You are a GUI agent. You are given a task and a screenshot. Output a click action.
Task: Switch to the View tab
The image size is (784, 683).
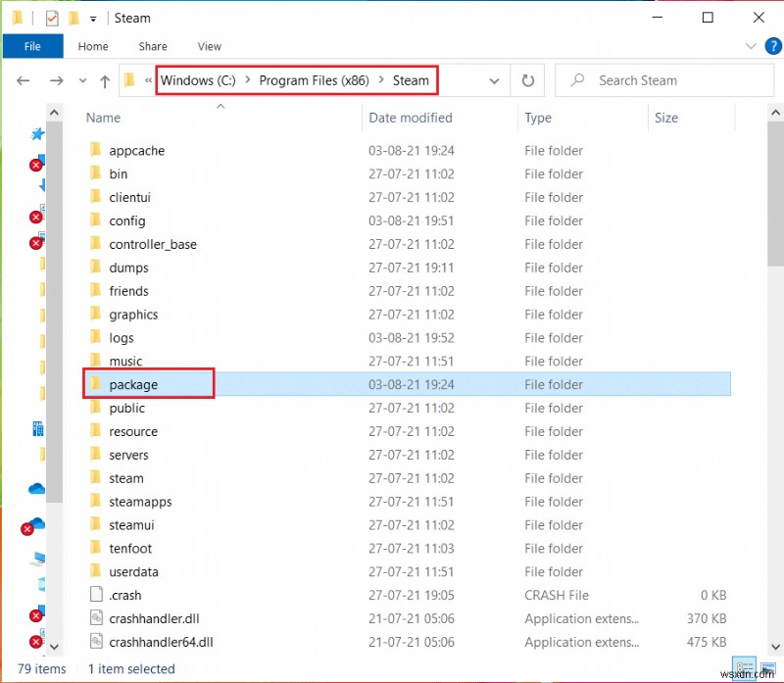pyautogui.click(x=209, y=46)
